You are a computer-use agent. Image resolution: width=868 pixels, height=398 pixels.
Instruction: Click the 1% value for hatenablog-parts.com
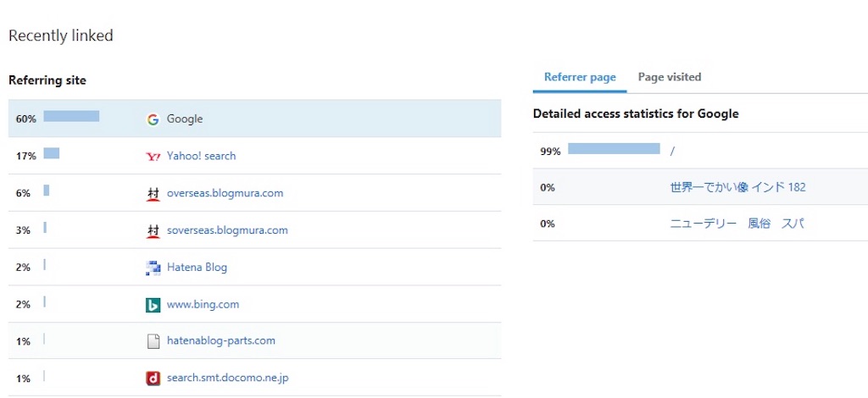click(x=23, y=341)
